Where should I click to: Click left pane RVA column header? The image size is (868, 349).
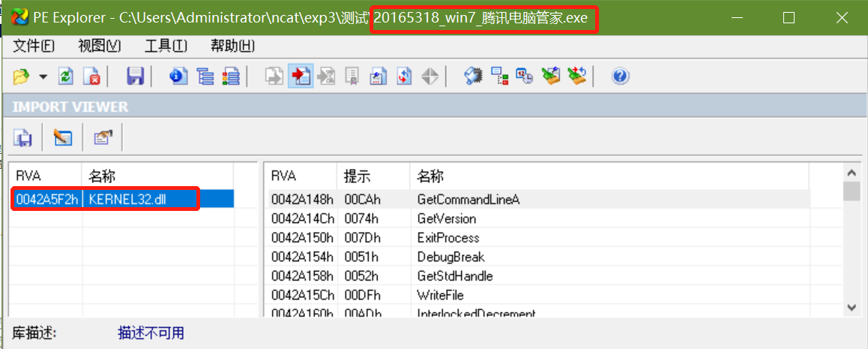[x=46, y=176]
